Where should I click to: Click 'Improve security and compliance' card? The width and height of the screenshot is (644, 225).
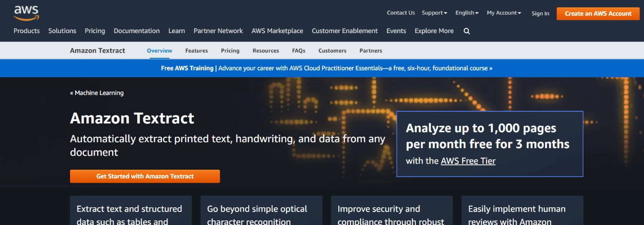point(392,211)
